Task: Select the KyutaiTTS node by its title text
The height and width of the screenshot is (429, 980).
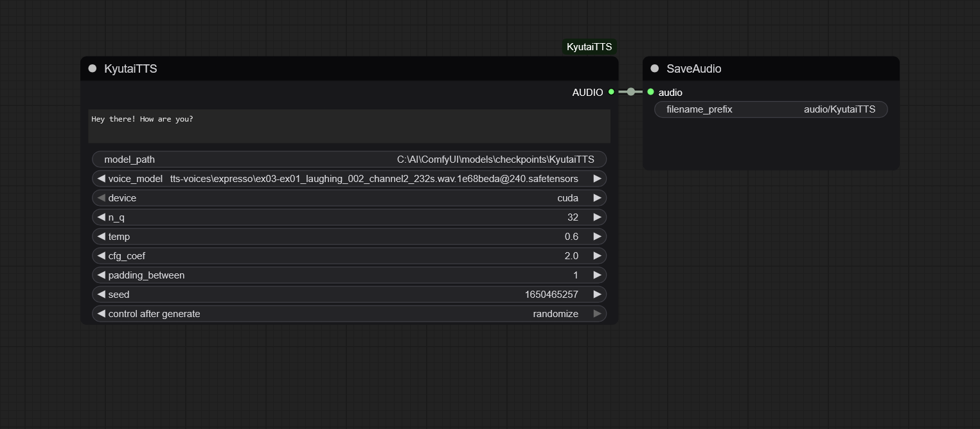Action: point(130,69)
